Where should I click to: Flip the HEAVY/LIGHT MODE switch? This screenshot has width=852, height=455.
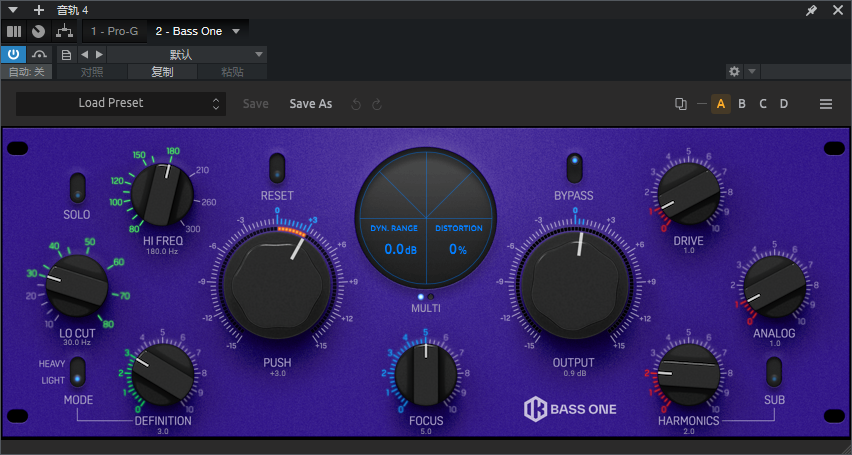coord(78,372)
